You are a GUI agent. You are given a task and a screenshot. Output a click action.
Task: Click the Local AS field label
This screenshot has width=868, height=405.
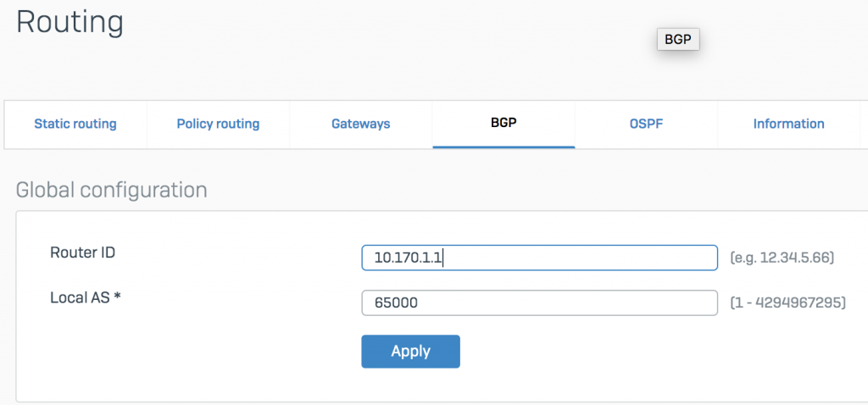pos(86,297)
